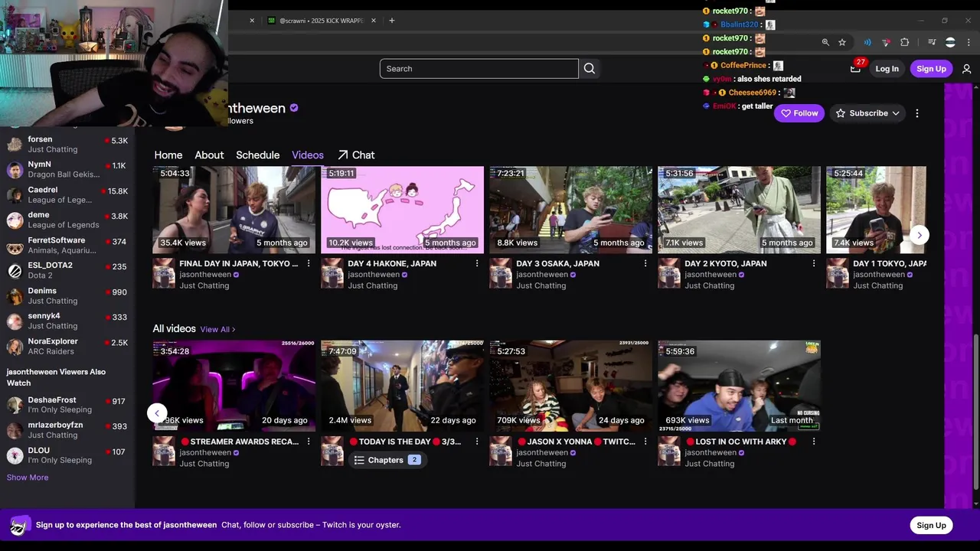This screenshot has width=980, height=551.
Task: Click jasontheween name under DAY 2 KYOTO video
Action: tap(710, 275)
